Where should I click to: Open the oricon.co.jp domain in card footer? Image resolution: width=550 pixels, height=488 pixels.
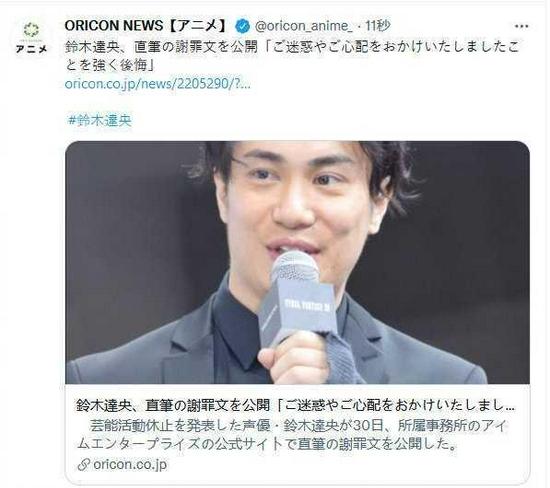130,464
